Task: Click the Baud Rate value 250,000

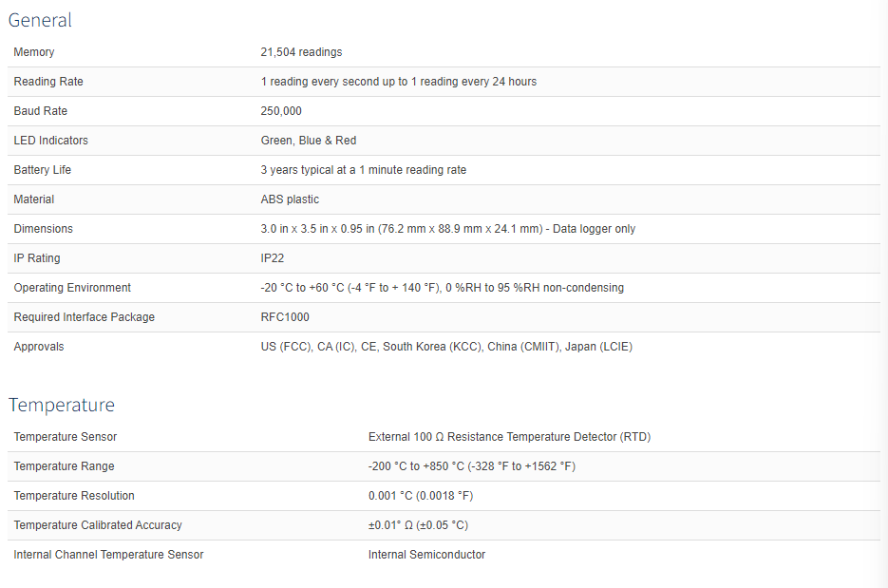Action: point(281,111)
